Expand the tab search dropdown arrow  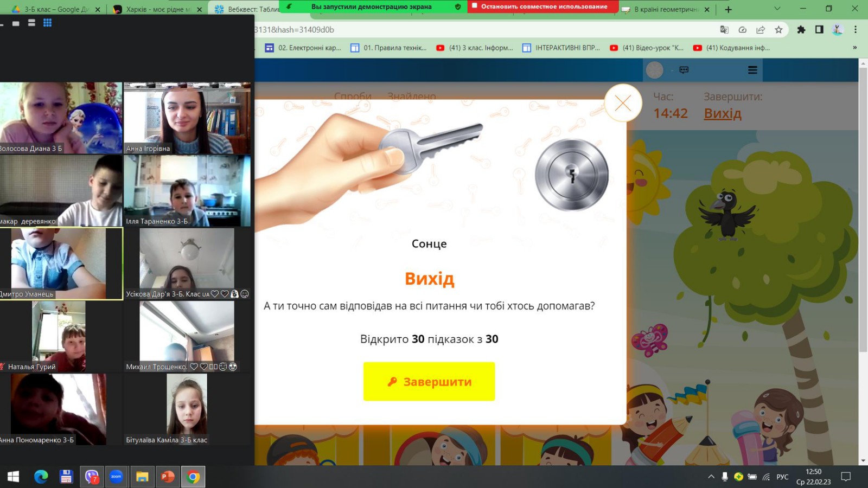point(777,9)
